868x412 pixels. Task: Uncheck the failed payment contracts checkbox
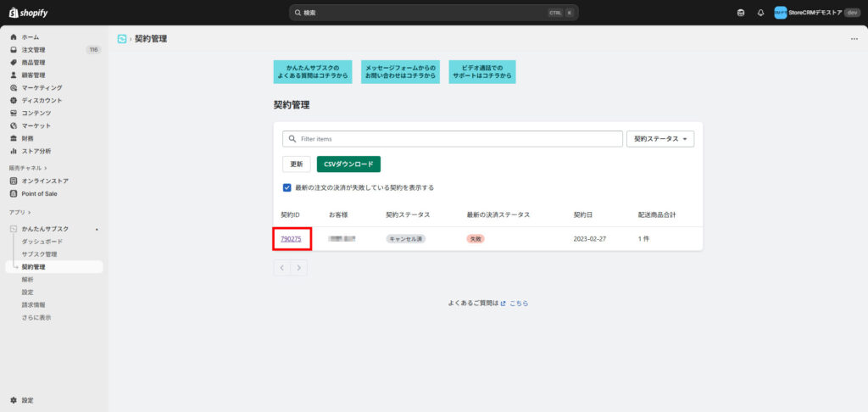tap(287, 187)
